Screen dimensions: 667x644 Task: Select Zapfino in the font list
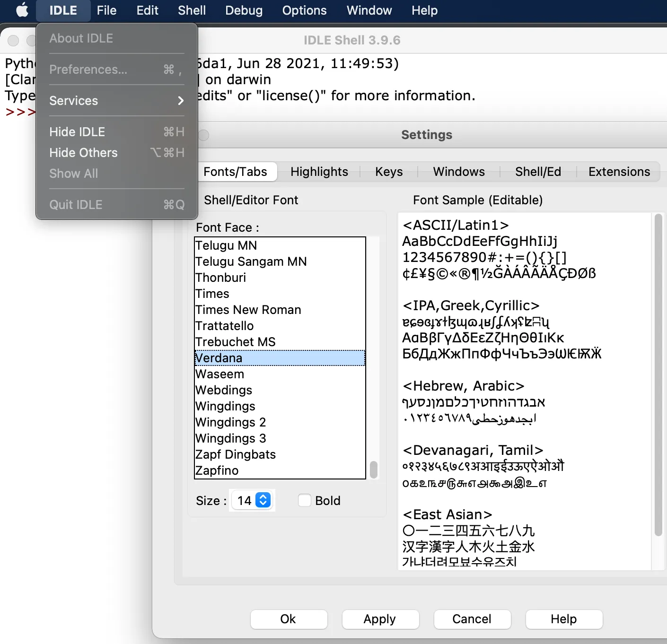(x=280, y=470)
